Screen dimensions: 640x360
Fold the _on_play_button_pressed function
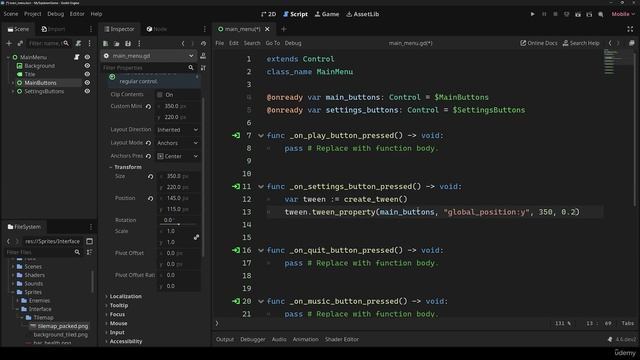click(261, 136)
